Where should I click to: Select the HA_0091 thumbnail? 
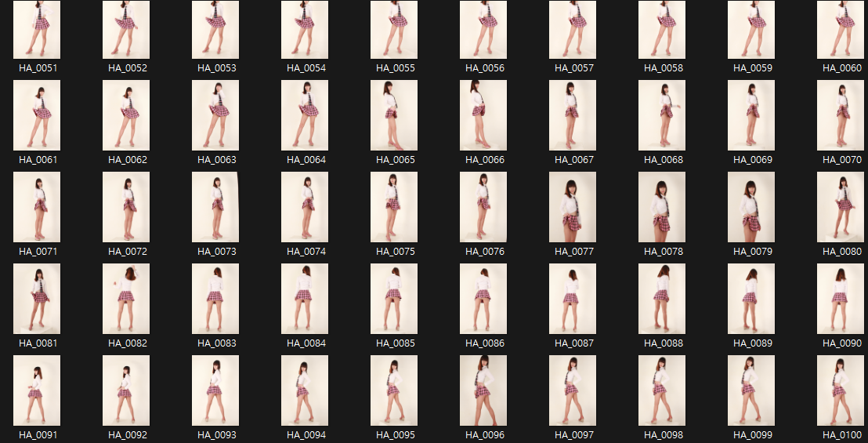tap(37, 390)
